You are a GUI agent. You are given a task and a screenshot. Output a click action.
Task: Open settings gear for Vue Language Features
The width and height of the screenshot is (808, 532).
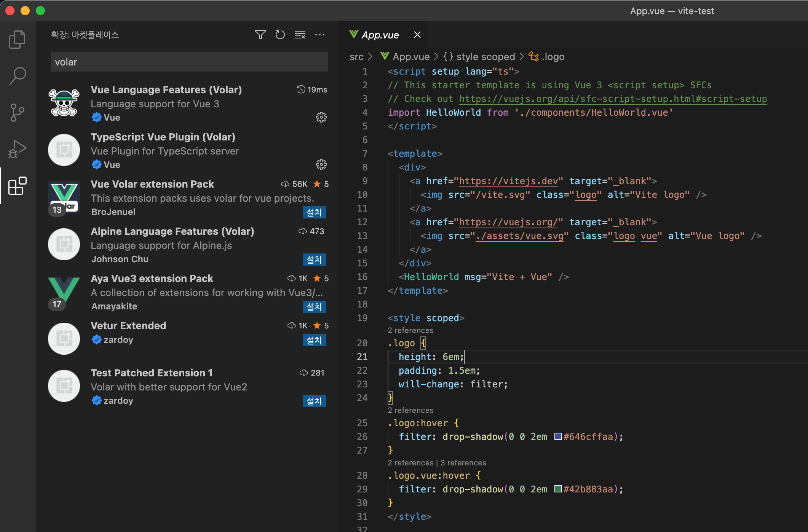point(321,117)
